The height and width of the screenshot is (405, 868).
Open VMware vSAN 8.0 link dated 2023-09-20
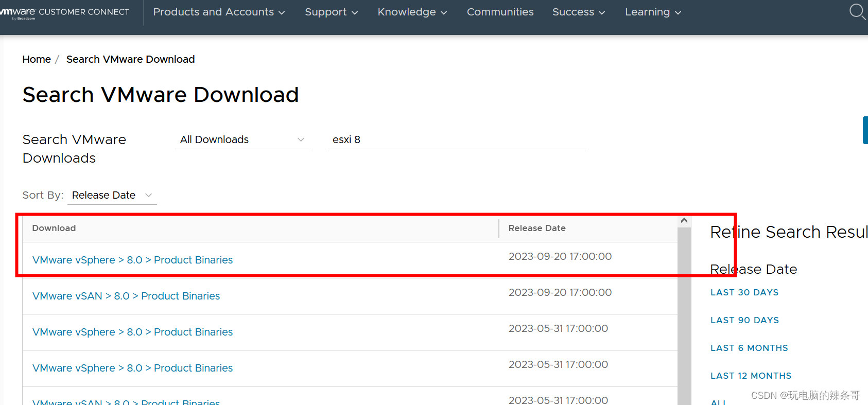[x=126, y=296]
